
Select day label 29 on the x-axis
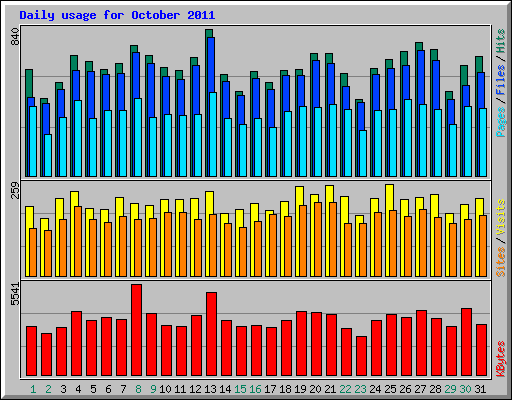click(450, 389)
